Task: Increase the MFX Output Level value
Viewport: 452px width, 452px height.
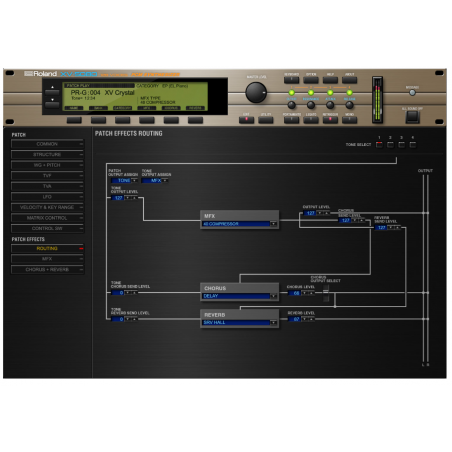Action: [327, 213]
